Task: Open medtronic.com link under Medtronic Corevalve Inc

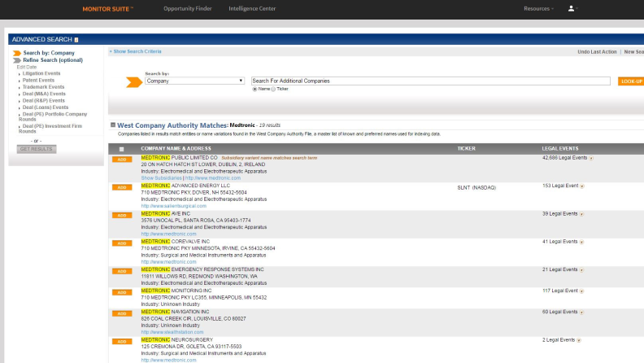Action: pos(169,262)
